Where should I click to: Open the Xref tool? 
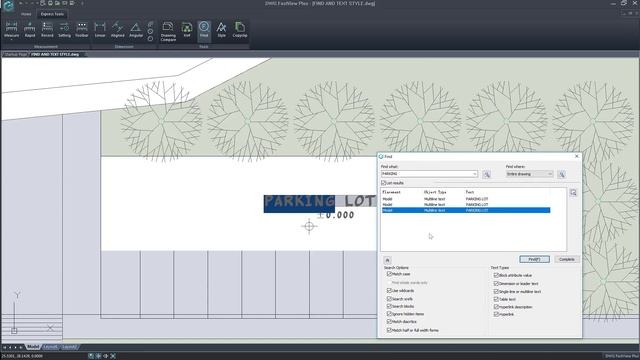tap(187, 30)
